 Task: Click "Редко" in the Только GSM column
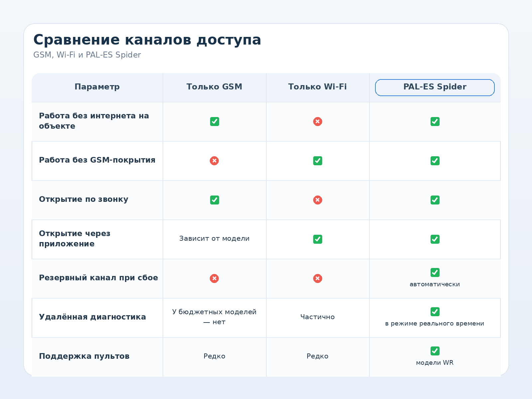(x=214, y=356)
